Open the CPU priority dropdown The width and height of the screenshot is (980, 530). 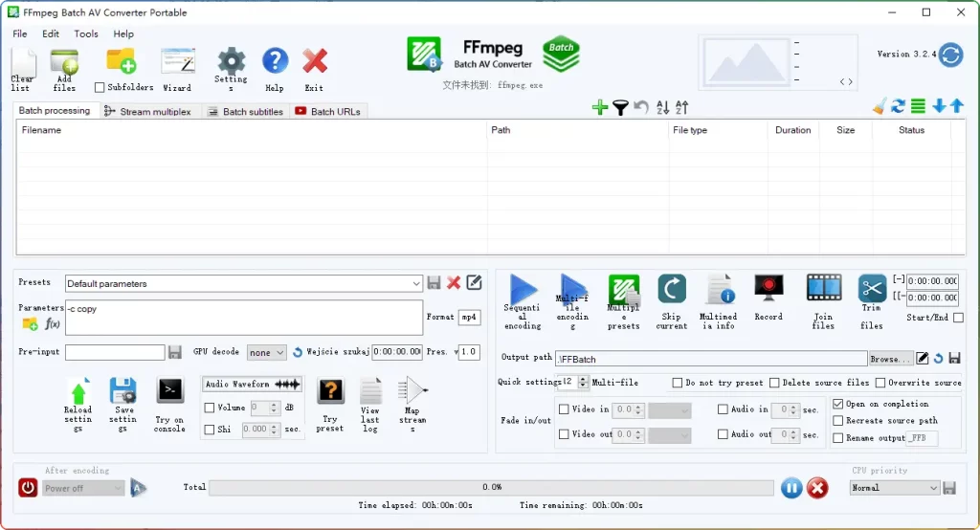(895, 488)
